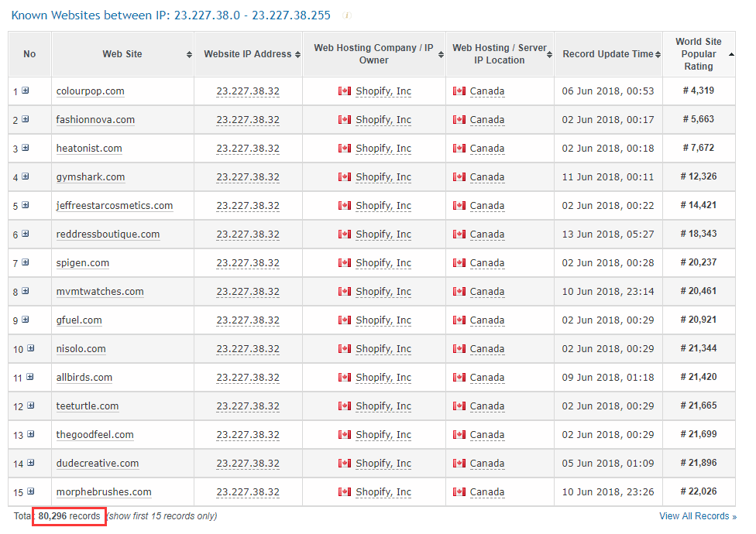Open gfuel.com link
The width and height of the screenshot is (756, 534).
pyautogui.click(x=79, y=320)
